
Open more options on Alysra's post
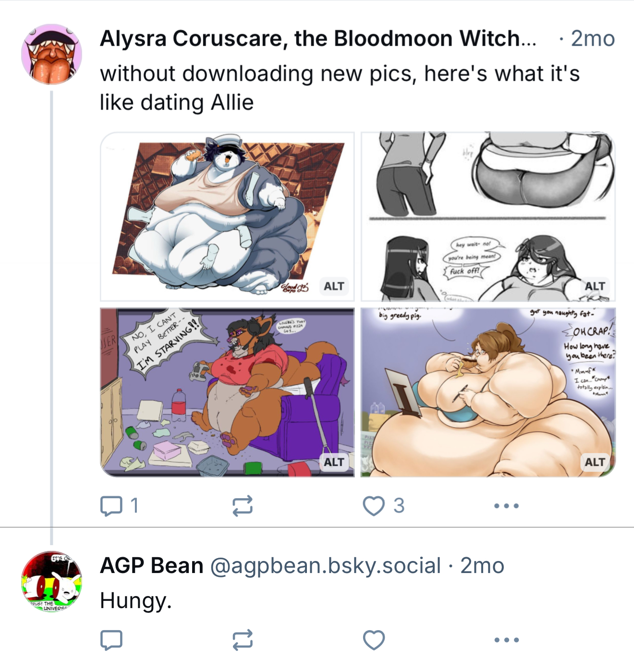click(x=507, y=506)
